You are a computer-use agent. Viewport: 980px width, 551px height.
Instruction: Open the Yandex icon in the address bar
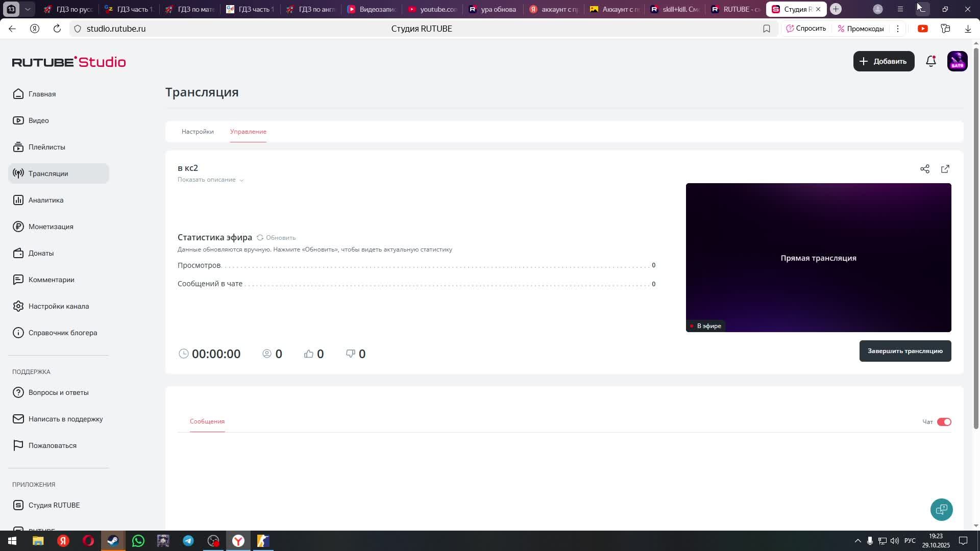click(35, 29)
